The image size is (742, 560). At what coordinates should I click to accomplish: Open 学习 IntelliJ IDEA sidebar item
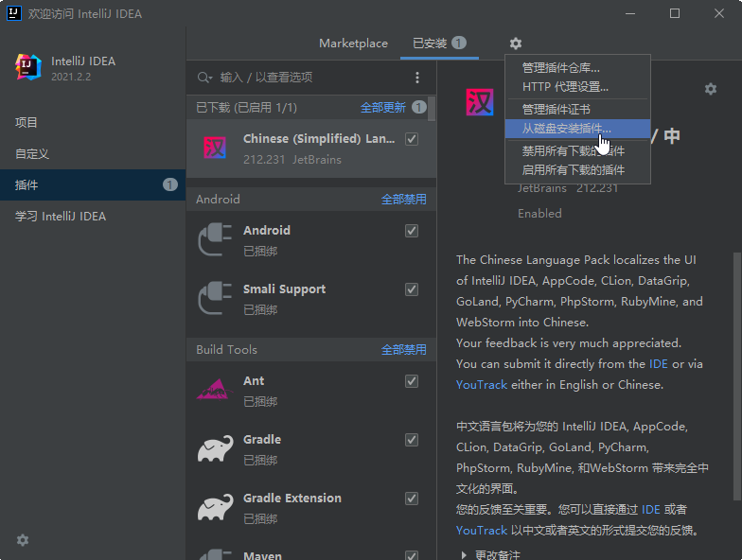pyautogui.click(x=93, y=216)
